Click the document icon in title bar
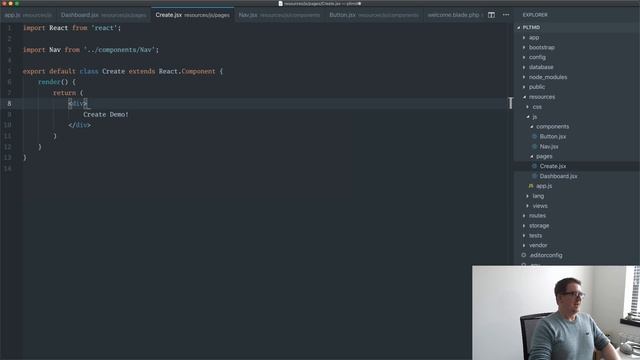The width and height of the screenshot is (640, 360). click(280, 3)
